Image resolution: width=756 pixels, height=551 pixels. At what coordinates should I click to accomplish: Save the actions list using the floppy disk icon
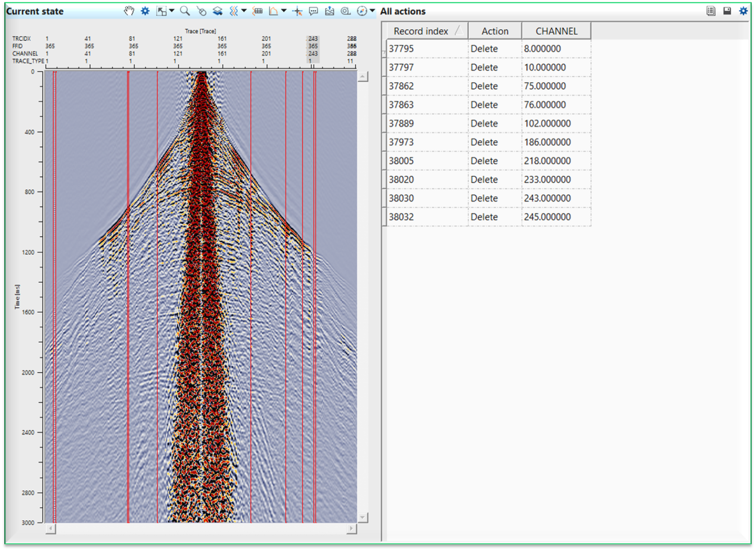pyautogui.click(x=726, y=10)
